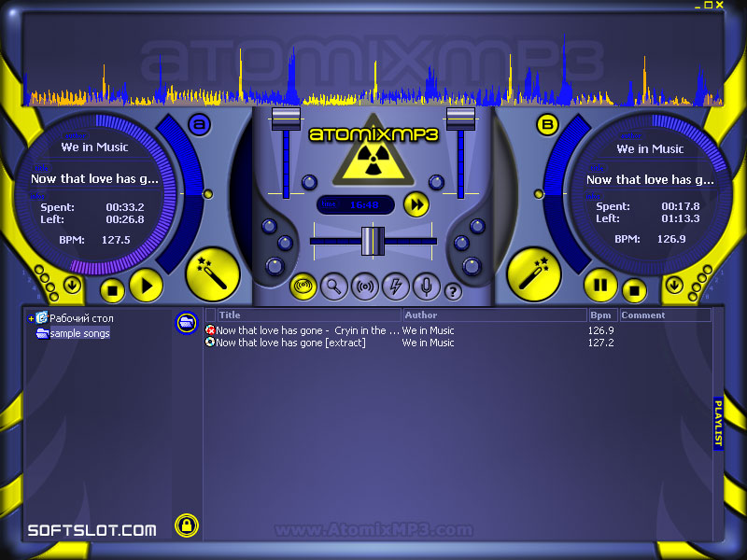Click the yellow fast-forward button near the time display

click(416, 204)
